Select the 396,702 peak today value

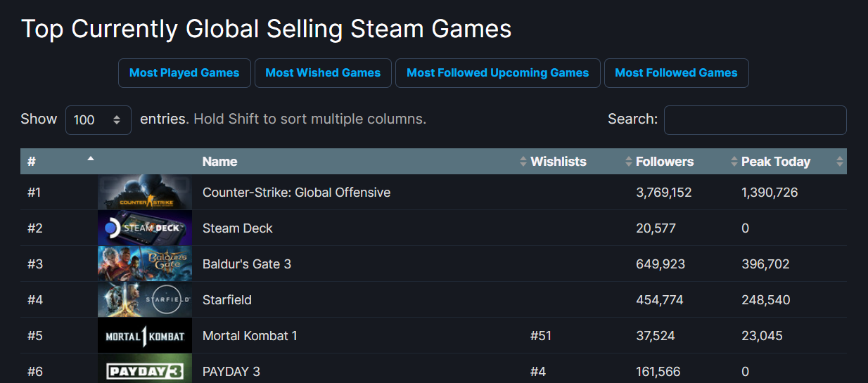pos(765,264)
